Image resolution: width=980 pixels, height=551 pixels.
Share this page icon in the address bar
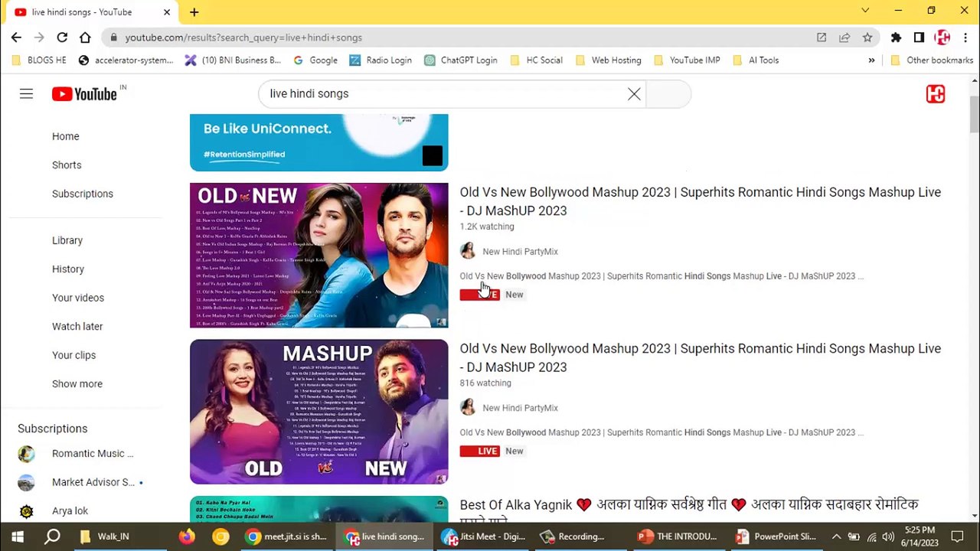[844, 37]
